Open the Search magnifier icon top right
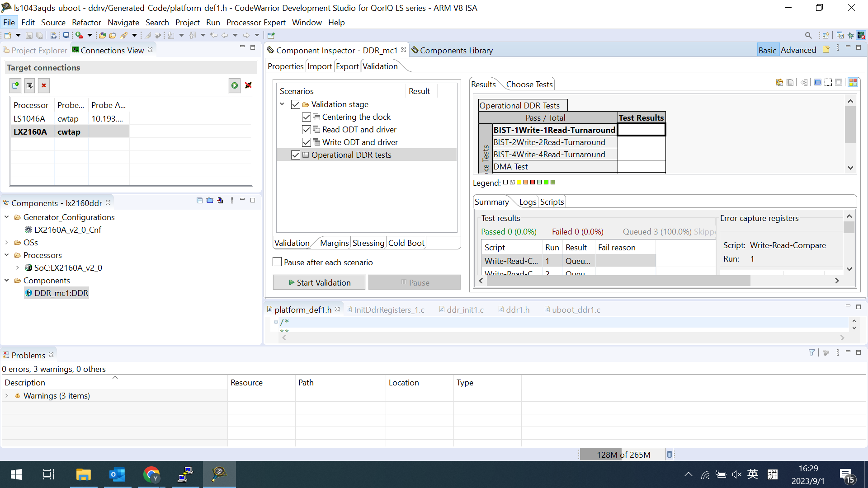 tap(809, 35)
